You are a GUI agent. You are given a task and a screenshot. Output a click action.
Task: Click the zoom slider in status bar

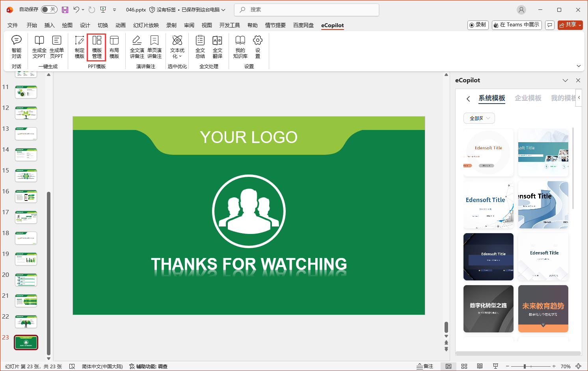coord(525,366)
